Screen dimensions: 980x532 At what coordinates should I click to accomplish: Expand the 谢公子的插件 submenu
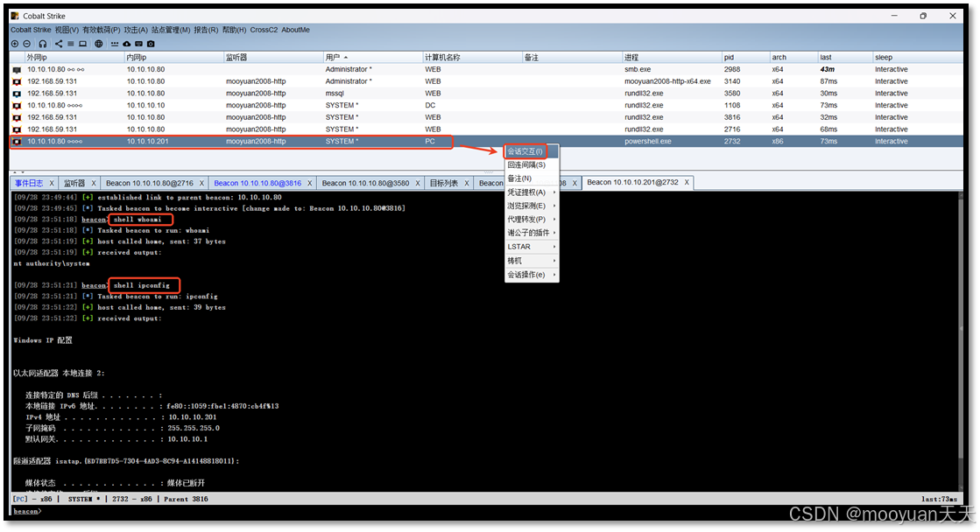pyautogui.click(x=532, y=233)
